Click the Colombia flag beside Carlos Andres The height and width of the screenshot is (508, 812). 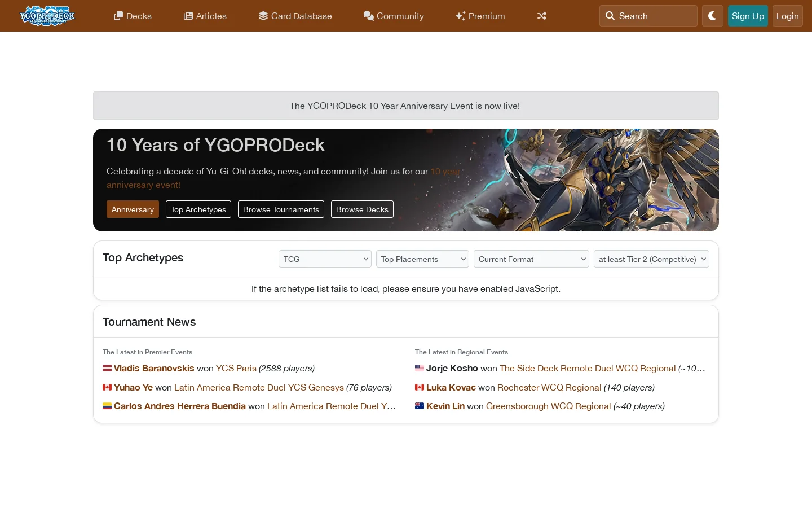[107, 406]
